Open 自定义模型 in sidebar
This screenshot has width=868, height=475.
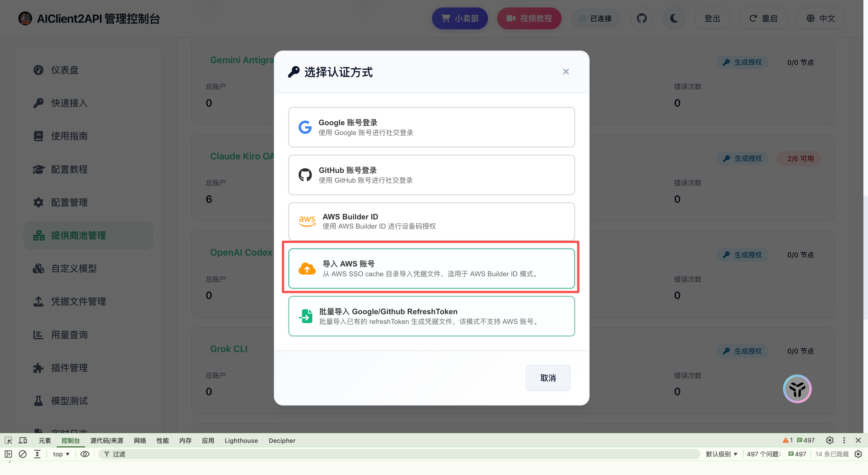(x=88, y=268)
